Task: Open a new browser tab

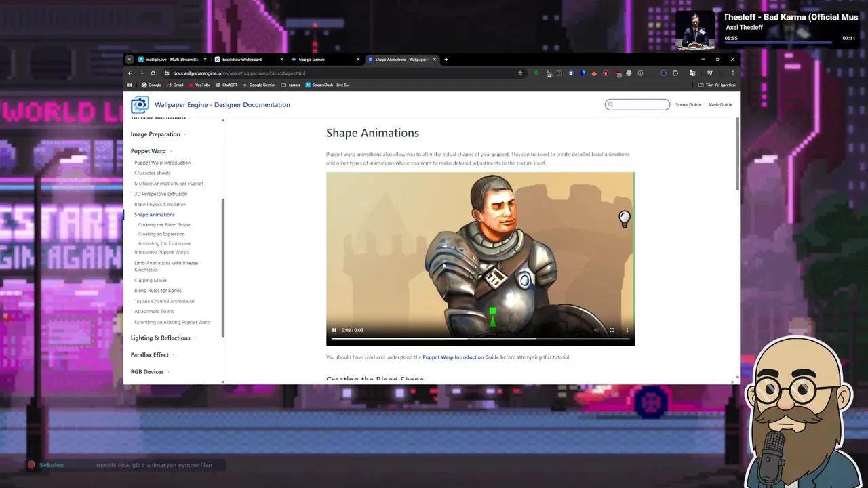Action: [x=446, y=60]
